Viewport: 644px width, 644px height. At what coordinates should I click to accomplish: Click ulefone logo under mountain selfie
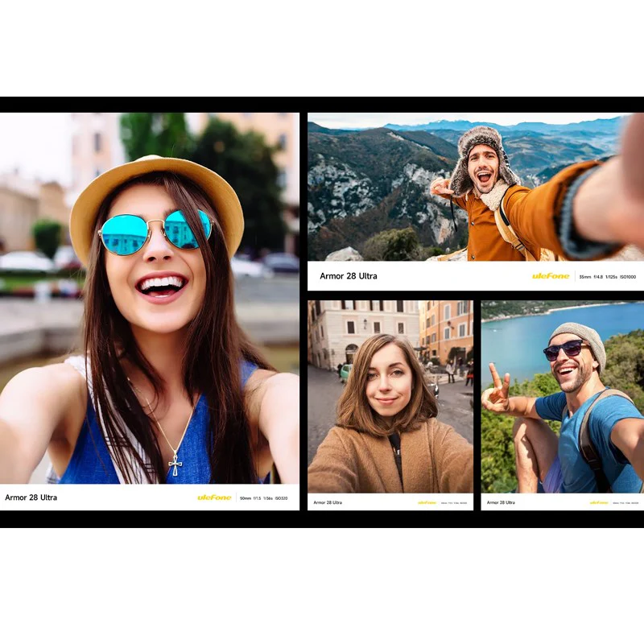point(551,276)
